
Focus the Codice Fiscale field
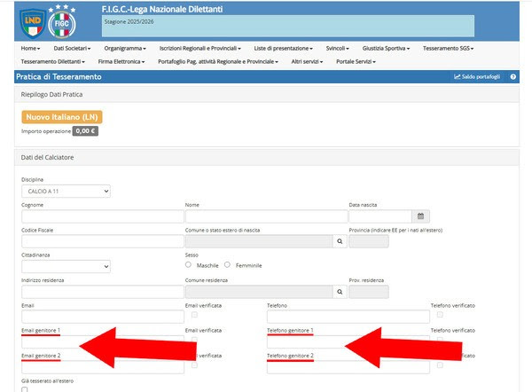pos(101,240)
